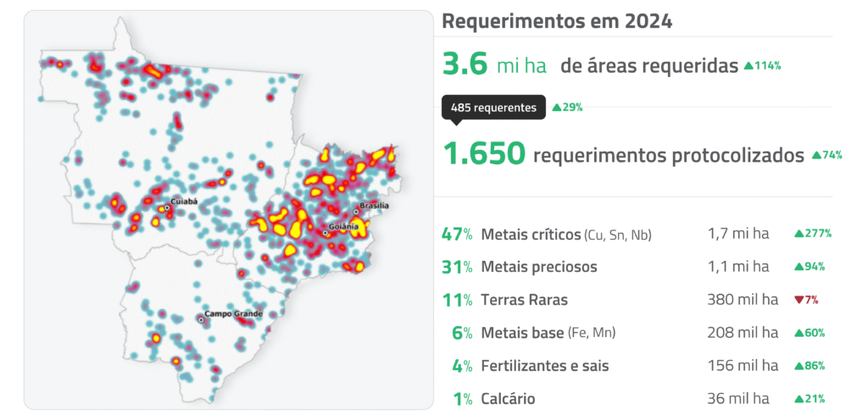
Task: Click the Brasília city marker on map
Action: (356, 212)
